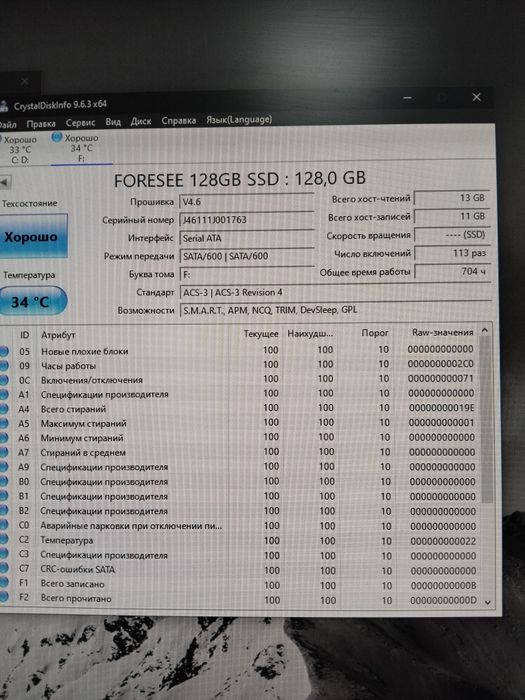Click the Порог column header
525x700 pixels.
click(375, 333)
